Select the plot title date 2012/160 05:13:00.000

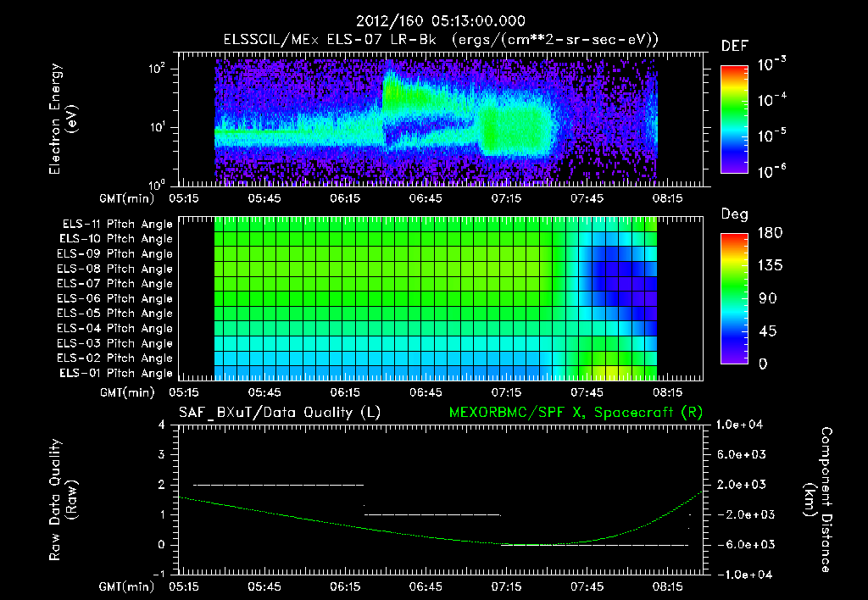[x=441, y=21]
